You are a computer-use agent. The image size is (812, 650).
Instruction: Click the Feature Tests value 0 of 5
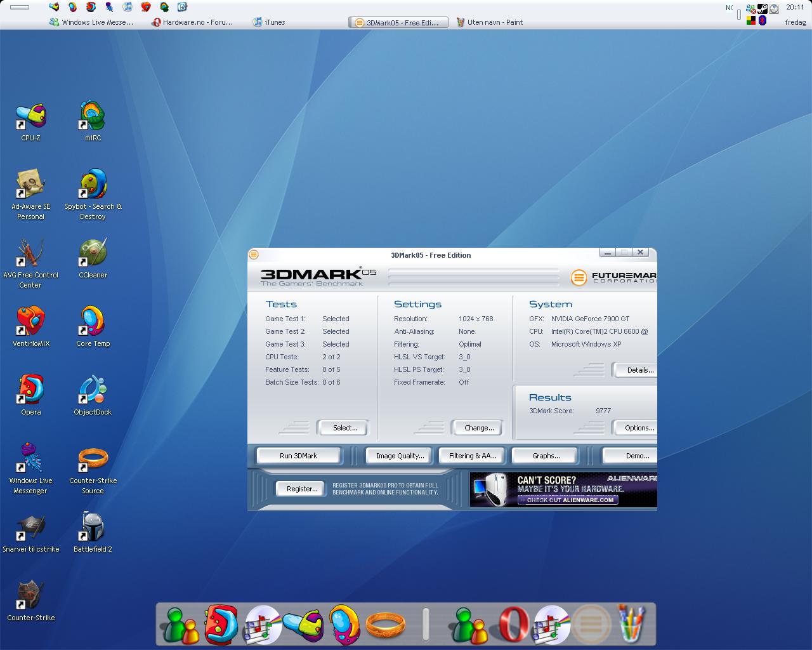point(331,369)
